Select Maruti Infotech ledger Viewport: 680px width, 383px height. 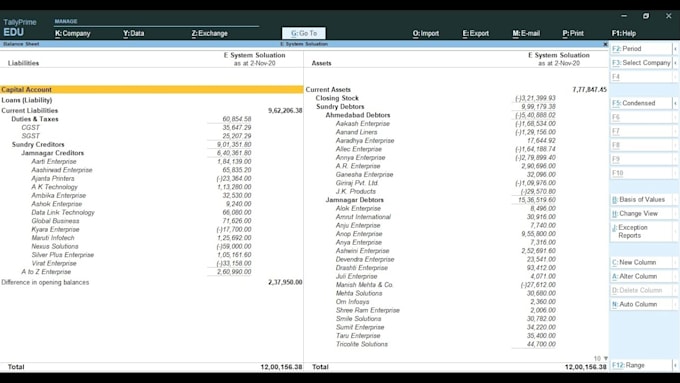[53, 238]
